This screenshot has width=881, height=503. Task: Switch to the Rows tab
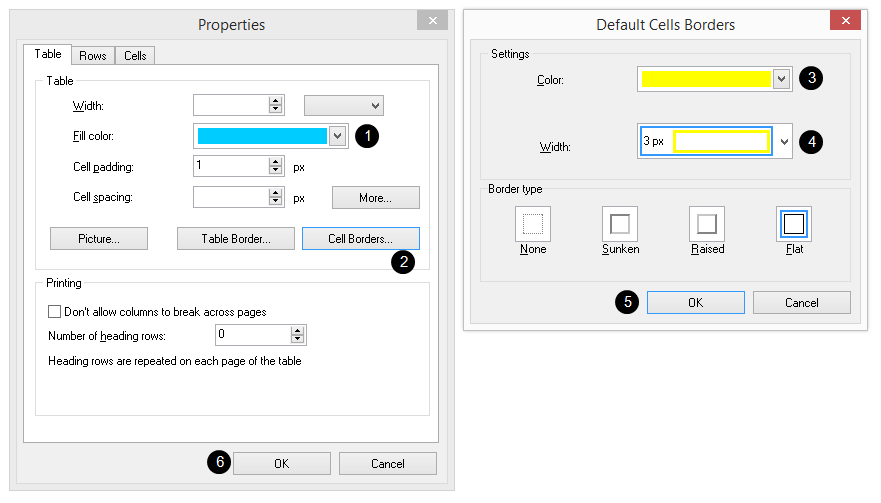pos(93,56)
